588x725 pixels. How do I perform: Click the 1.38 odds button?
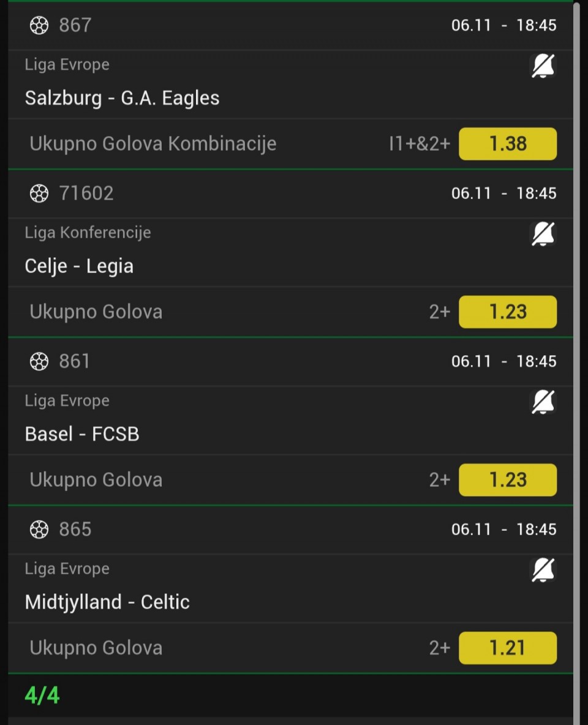click(x=508, y=144)
